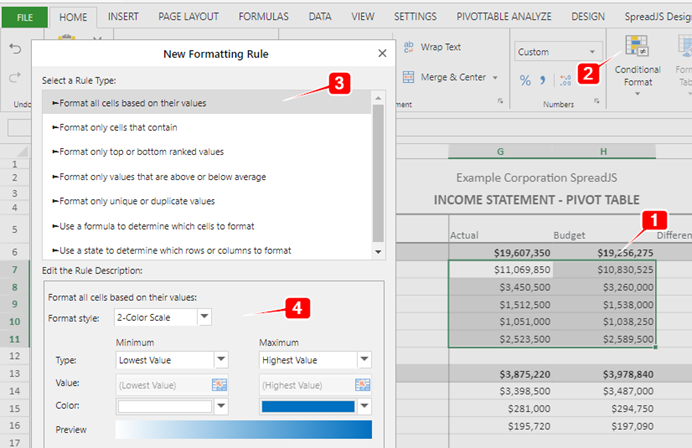The height and width of the screenshot is (448, 692).
Task: Click the minimum (Lowest Value) input field
Action: (x=164, y=385)
